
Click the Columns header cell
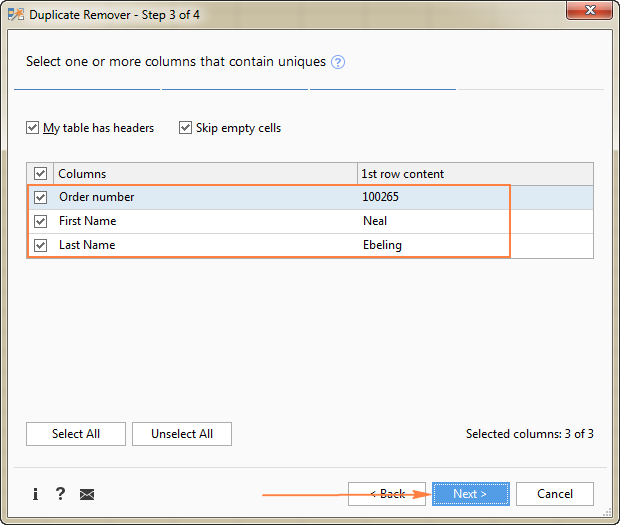(205, 174)
